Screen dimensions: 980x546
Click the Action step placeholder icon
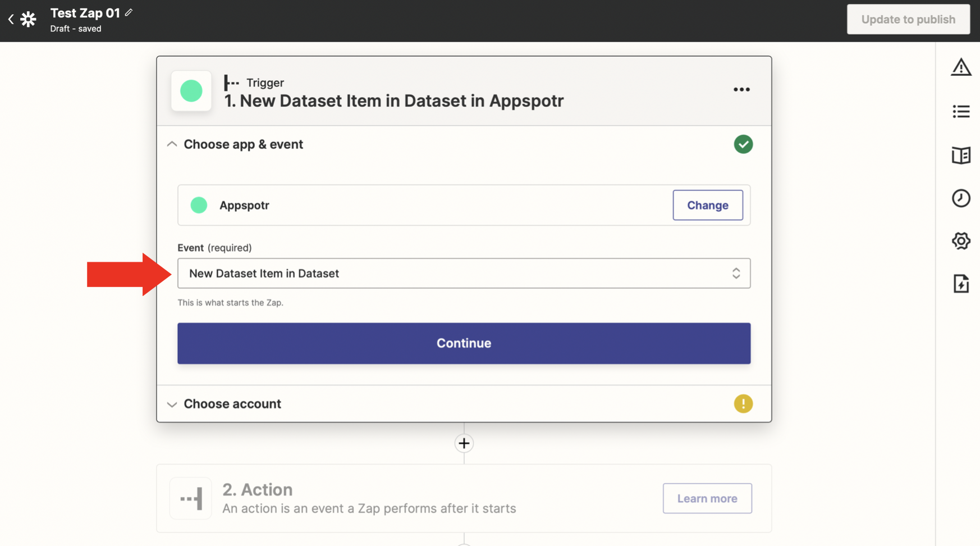pos(191,498)
